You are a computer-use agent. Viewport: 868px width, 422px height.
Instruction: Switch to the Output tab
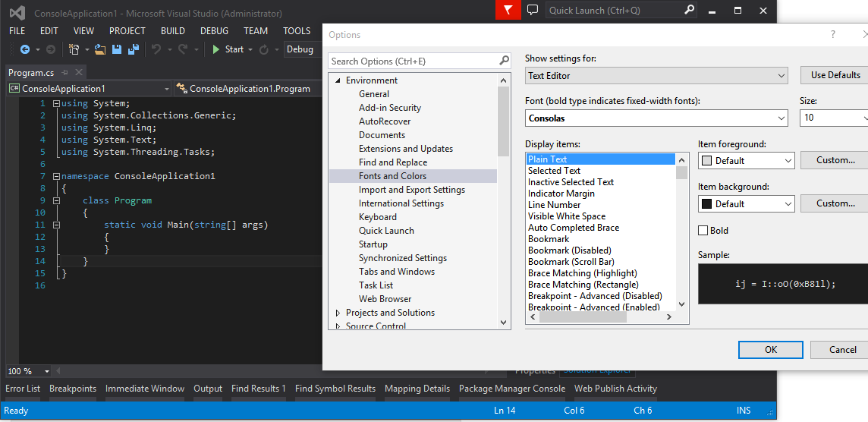pos(208,389)
